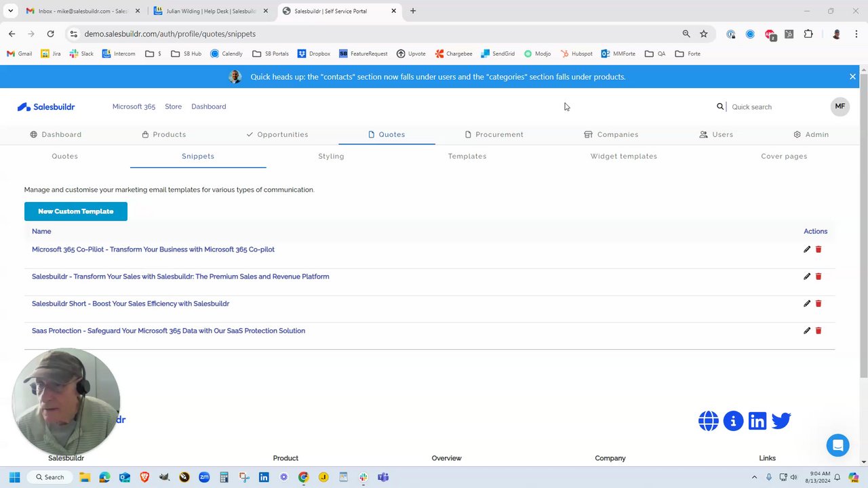Click the page vertical scrollbar
The image size is (868, 488).
coord(863,226)
